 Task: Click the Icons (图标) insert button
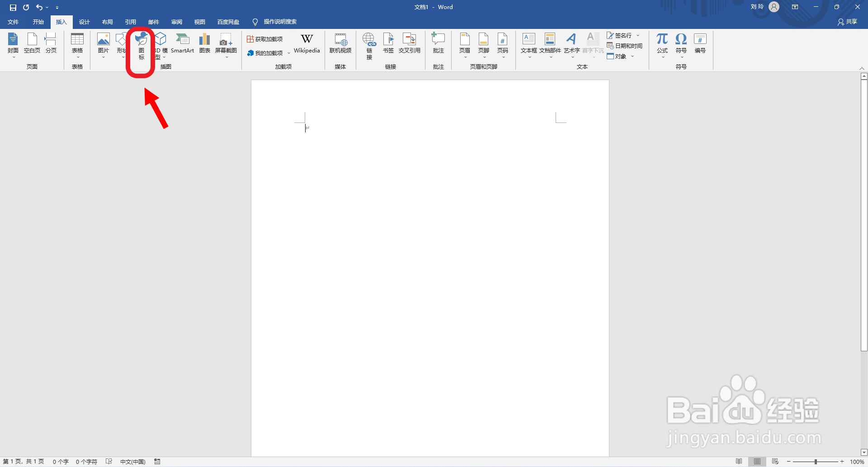(x=142, y=46)
